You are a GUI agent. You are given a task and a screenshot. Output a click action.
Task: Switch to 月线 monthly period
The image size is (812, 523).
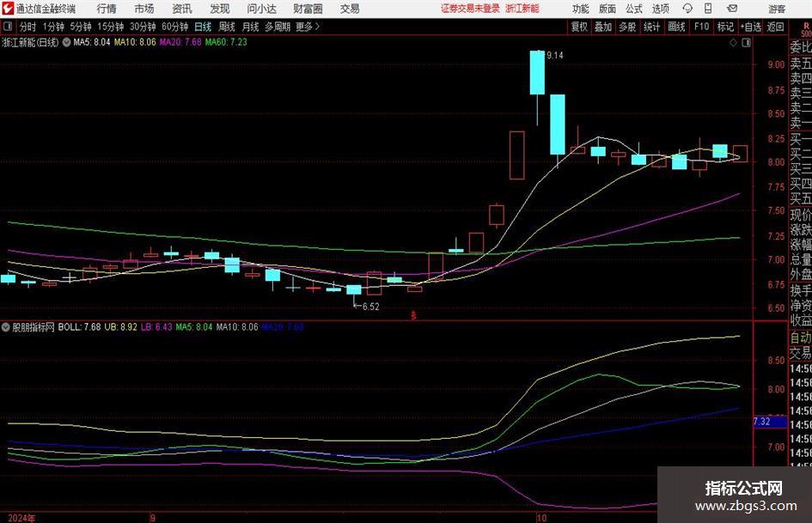[x=250, y=27]
